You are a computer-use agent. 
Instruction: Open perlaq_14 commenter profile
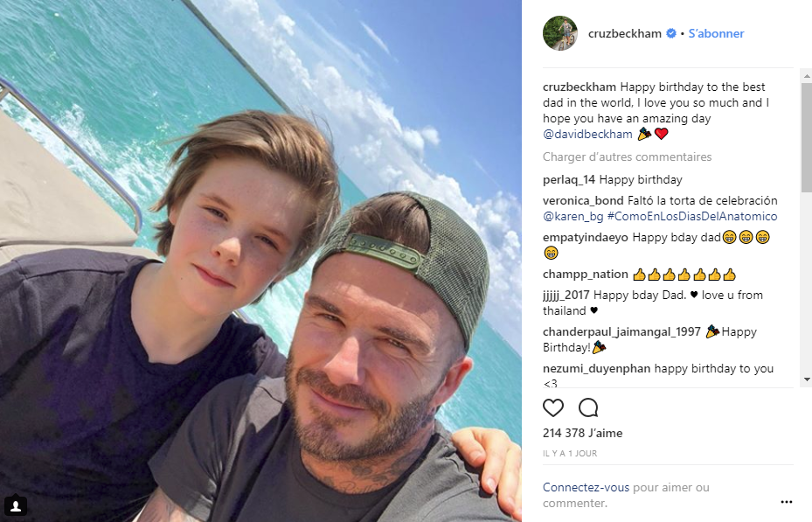coord(569,180)
